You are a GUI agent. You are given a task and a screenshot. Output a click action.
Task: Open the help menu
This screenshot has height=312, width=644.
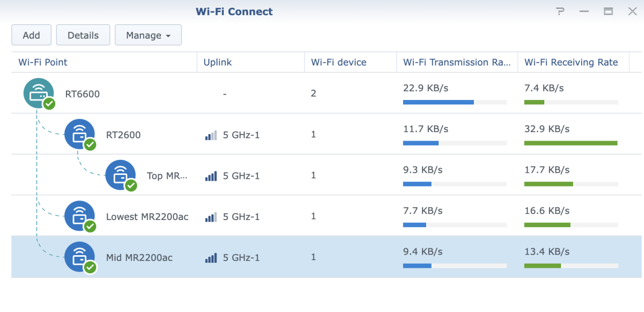(x=560, y=11)
